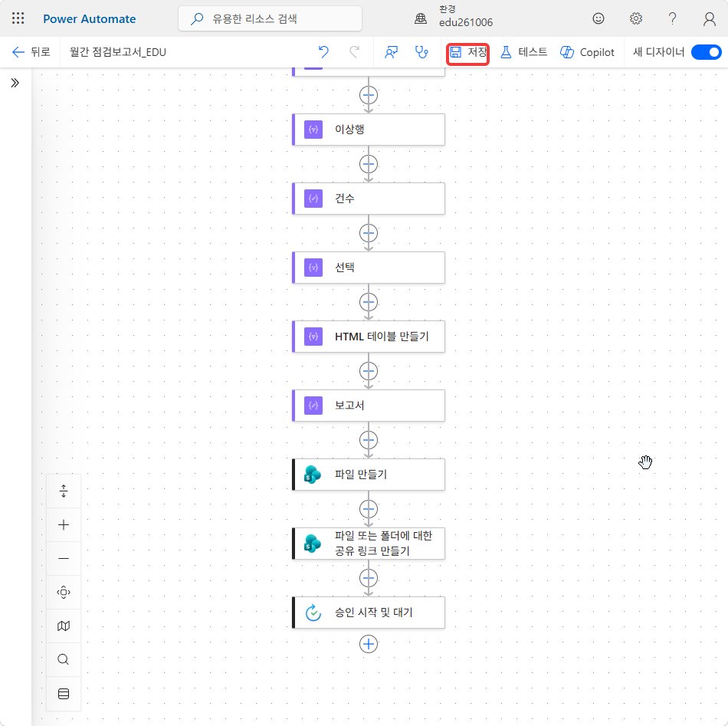Open the environment selector edu261006
This screenshot has width=728, height=726.
point(454,17)
